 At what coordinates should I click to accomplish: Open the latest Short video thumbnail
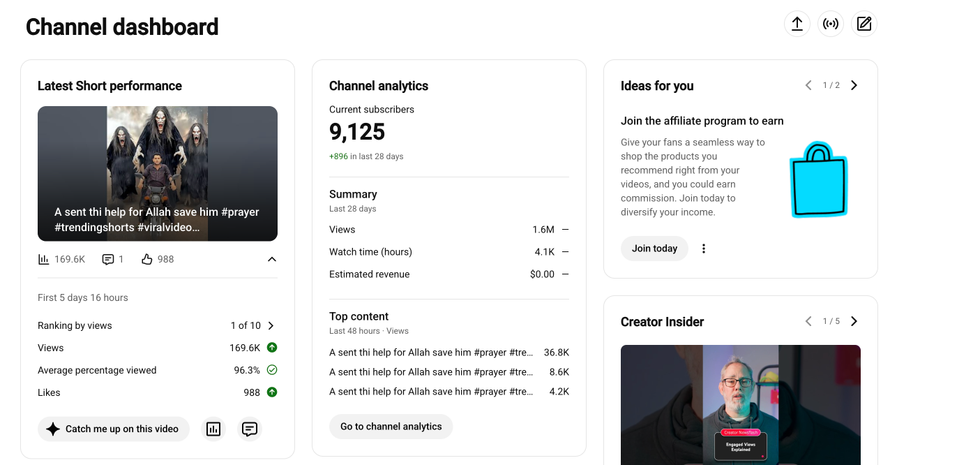(x=158, y=174)
